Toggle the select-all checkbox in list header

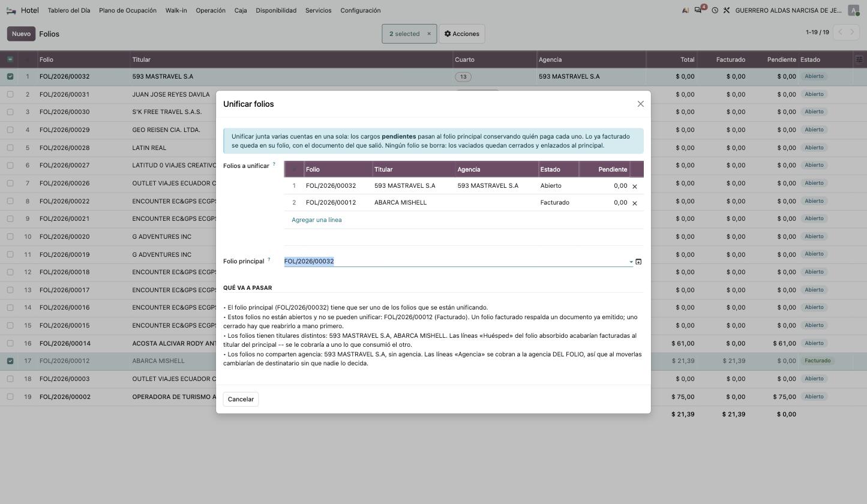pos(10,59)
